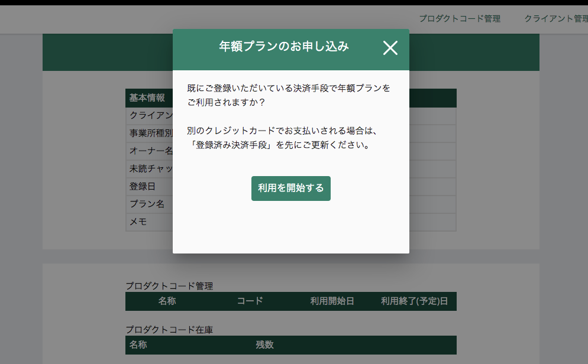
Task: Click the dialog title 年額プランのお申し込み
Action: [x=284, y=47]
